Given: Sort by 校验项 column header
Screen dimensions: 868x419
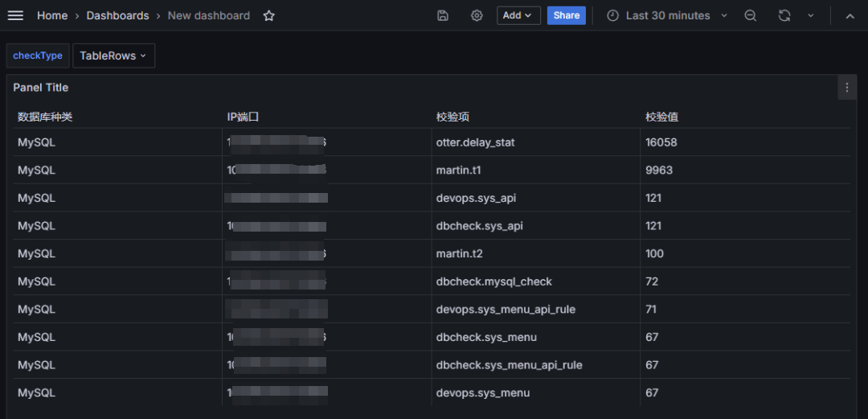Looking at the screenshot, I should coord(452,117).
